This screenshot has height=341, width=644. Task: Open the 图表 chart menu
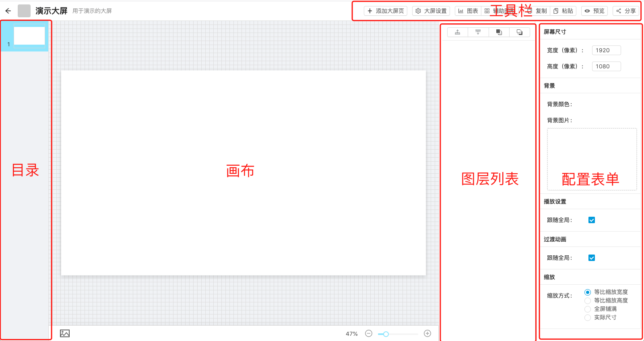point(468,11)
